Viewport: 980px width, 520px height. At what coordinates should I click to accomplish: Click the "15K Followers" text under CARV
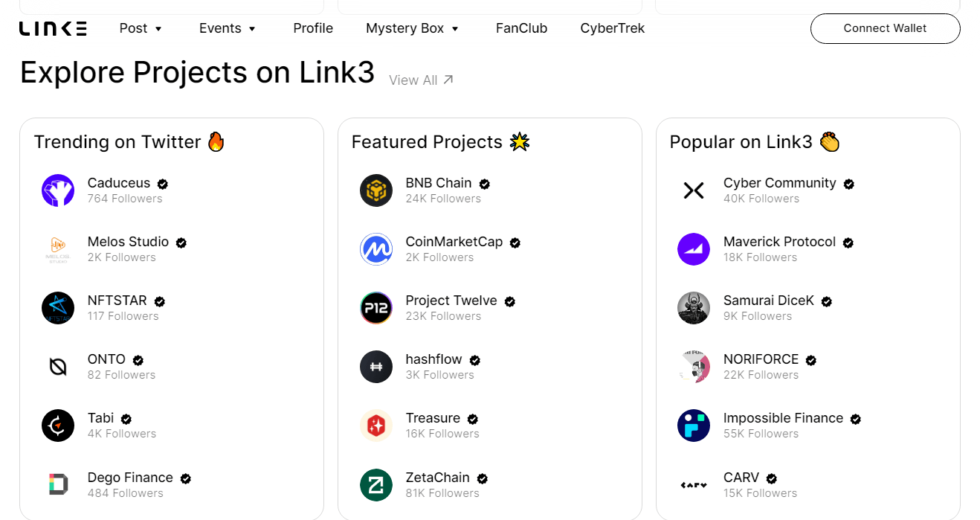760,493
